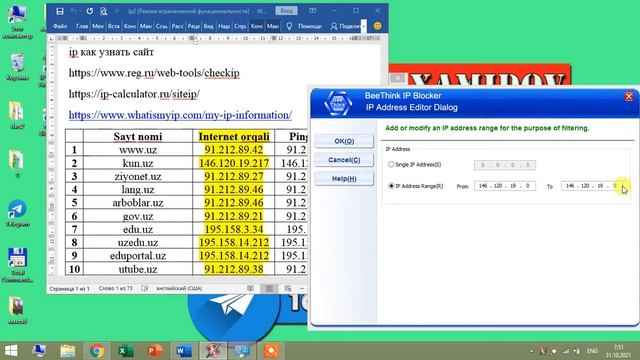Click the 'Internet orqali' table header
Image resolution: width=640 pixels, height=360 pixels.
click(234, 136)
